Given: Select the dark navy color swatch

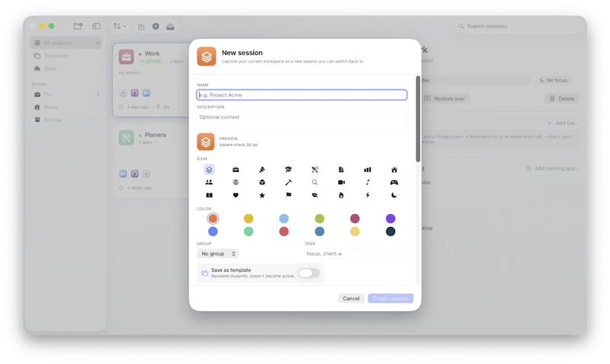Looking at the screenshot, I should [390, 231].
